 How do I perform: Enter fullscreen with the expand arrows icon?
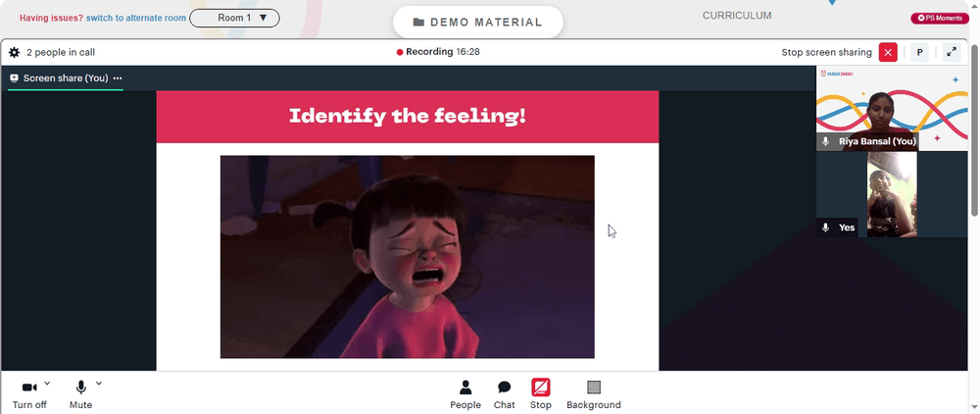(x=952, y=53)
